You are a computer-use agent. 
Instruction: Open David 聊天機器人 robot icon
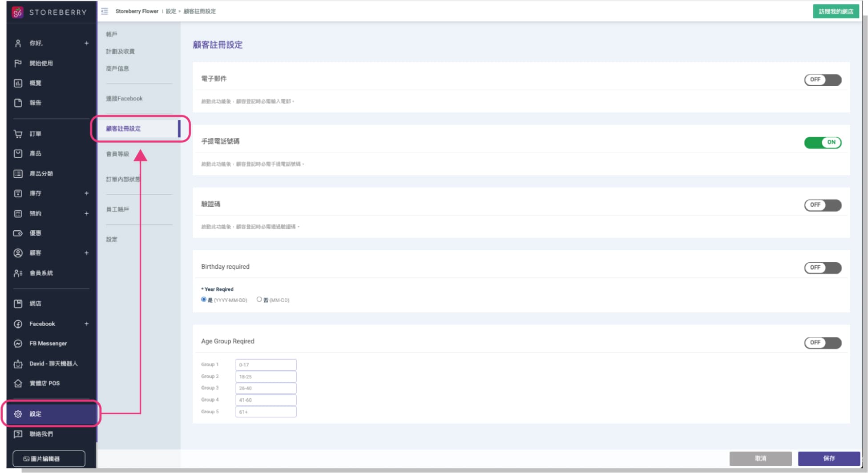pos(18,364)
